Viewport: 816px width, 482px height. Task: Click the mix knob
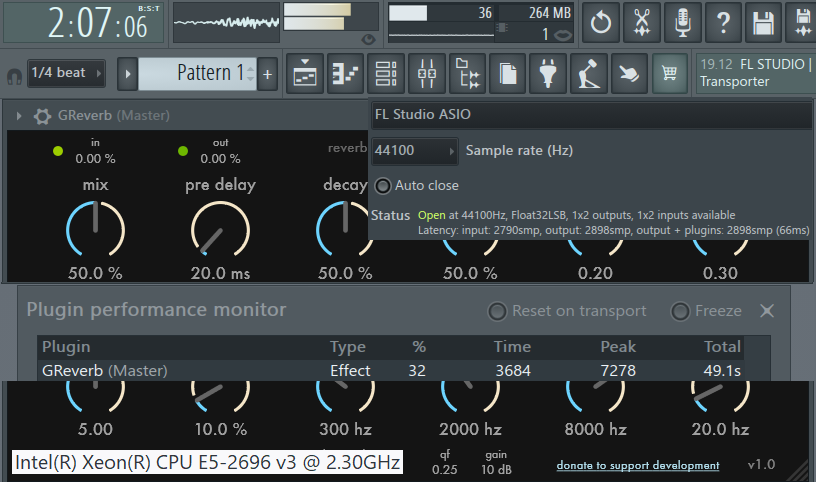coord(95,229)
